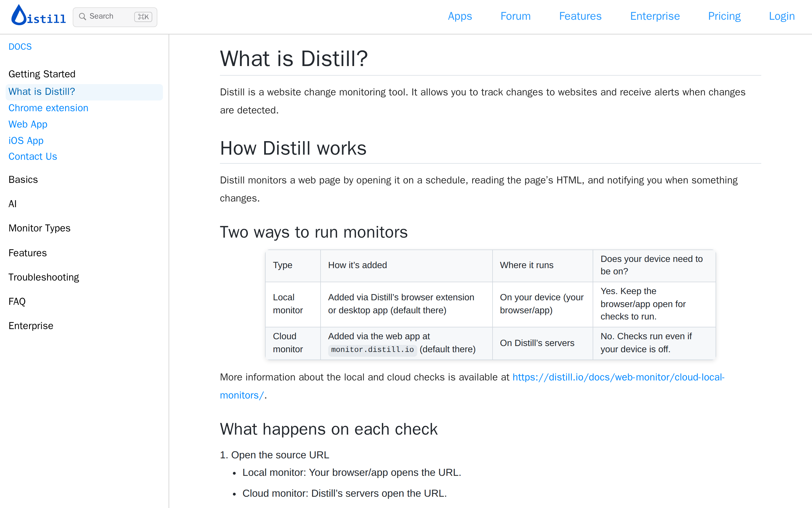The height and width of the screenshot is (508, 812).
Task: Click the search magnifier icon
Action: pyautogui.click(x=82, y=16)
